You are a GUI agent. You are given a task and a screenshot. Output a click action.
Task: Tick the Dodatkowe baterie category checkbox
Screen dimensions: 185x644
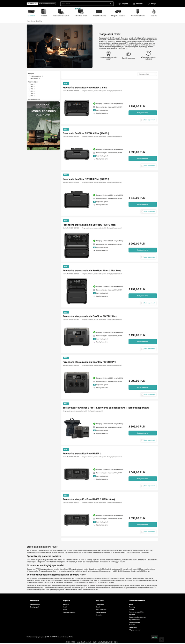click(x=29, y=76)
